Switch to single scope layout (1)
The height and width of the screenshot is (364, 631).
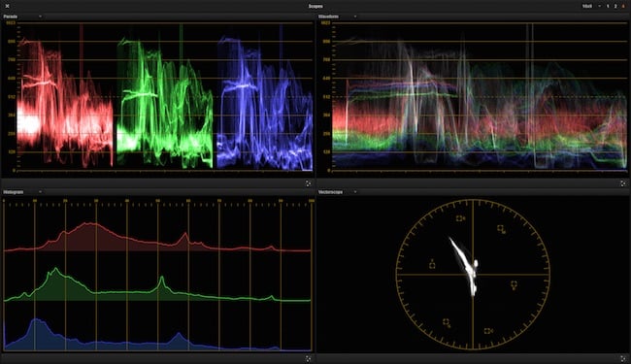click(x=608, y=6)
